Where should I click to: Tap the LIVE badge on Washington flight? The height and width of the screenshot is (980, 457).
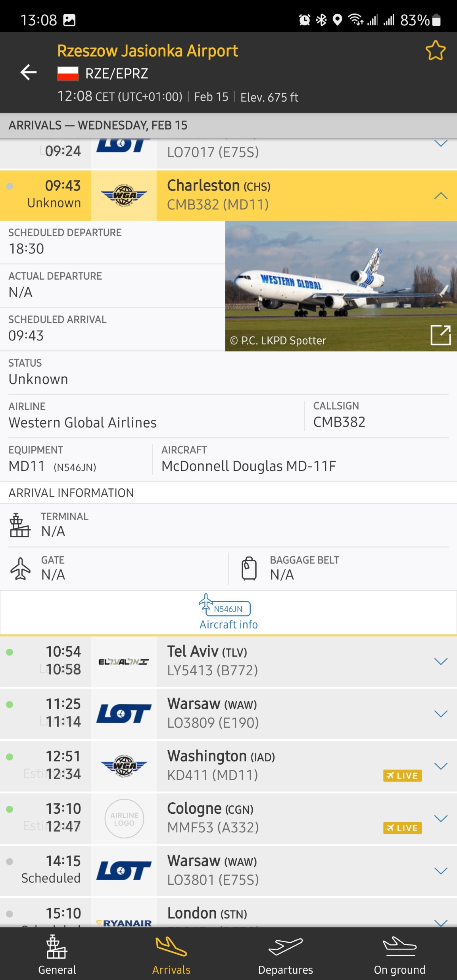coord(402,776)
